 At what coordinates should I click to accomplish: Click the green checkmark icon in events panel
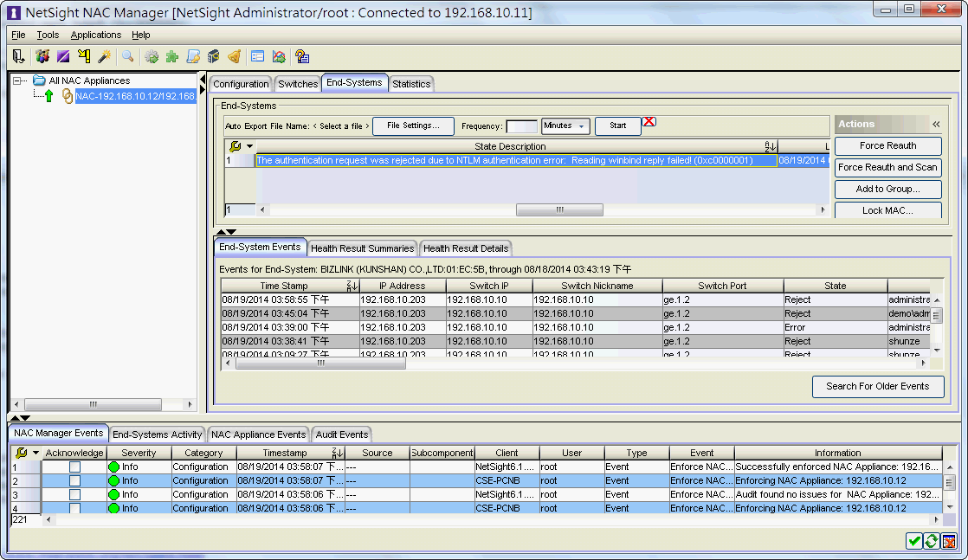pos(914,542)
